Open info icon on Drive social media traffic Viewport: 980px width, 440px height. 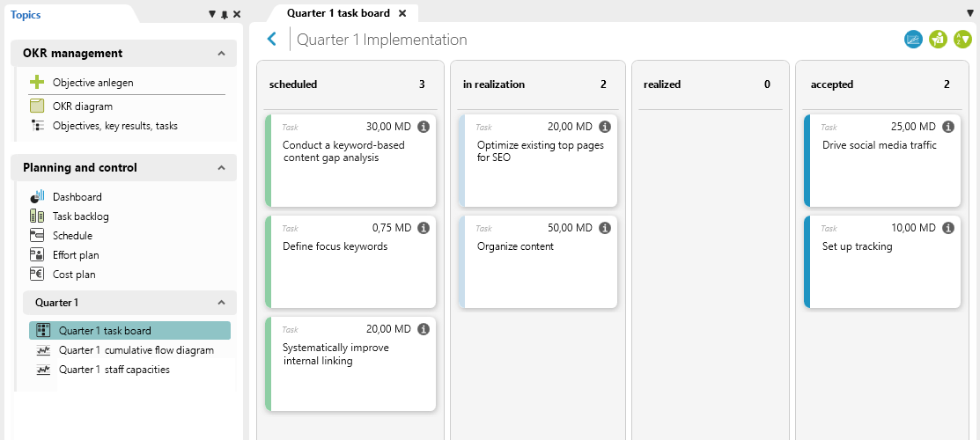tap(948, 126)
